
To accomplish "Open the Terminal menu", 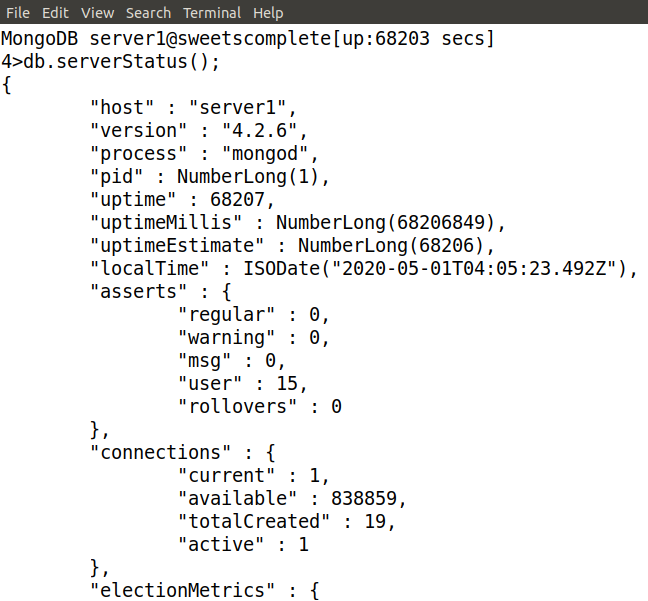I will tap(212, 13).
